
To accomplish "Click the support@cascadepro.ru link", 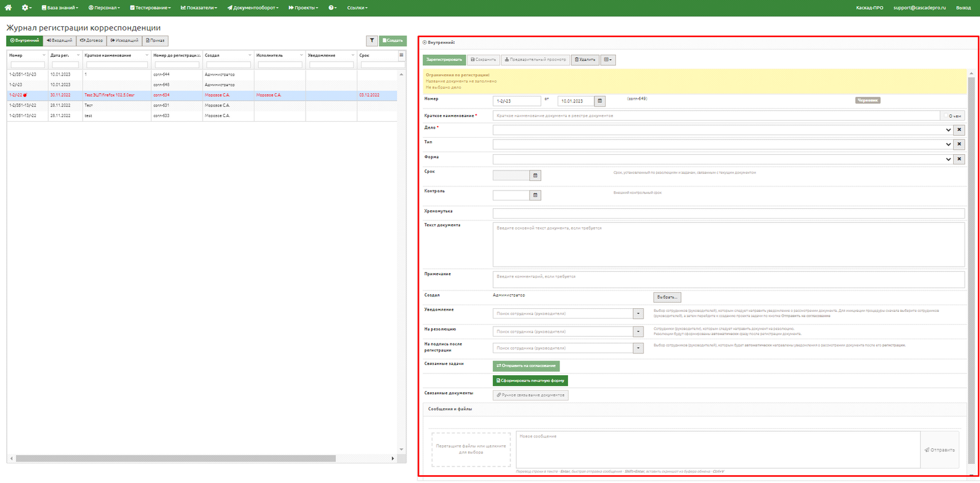I will point(919,8).
